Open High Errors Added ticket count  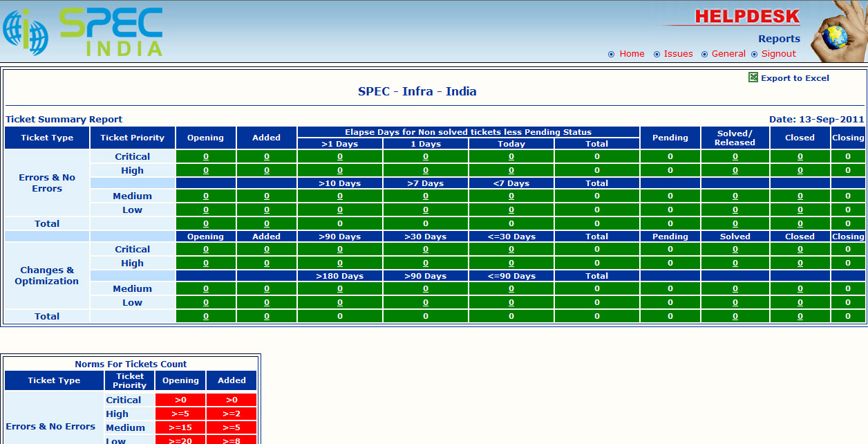point(267,171)
